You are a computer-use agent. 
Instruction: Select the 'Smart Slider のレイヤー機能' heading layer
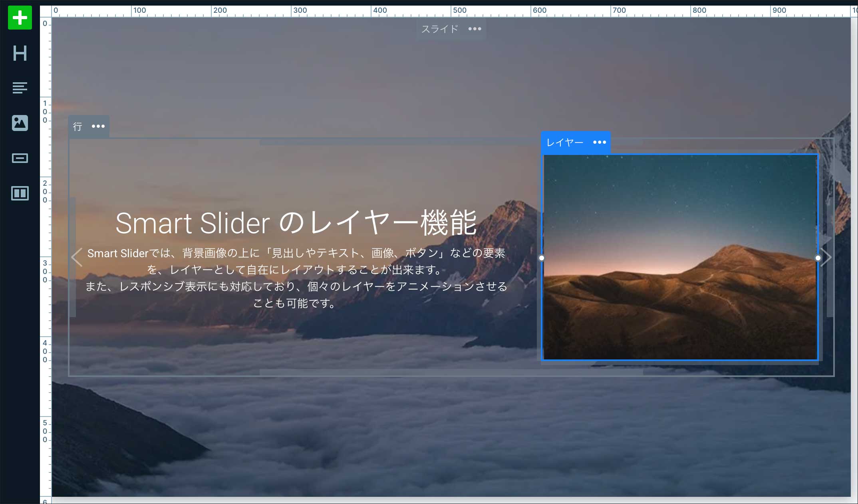(x=296, y=223)
